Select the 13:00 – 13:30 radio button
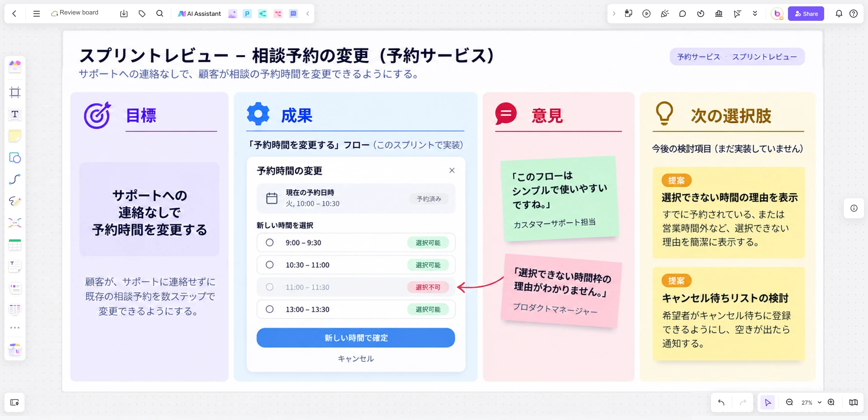868x420 pixels. 269,309
